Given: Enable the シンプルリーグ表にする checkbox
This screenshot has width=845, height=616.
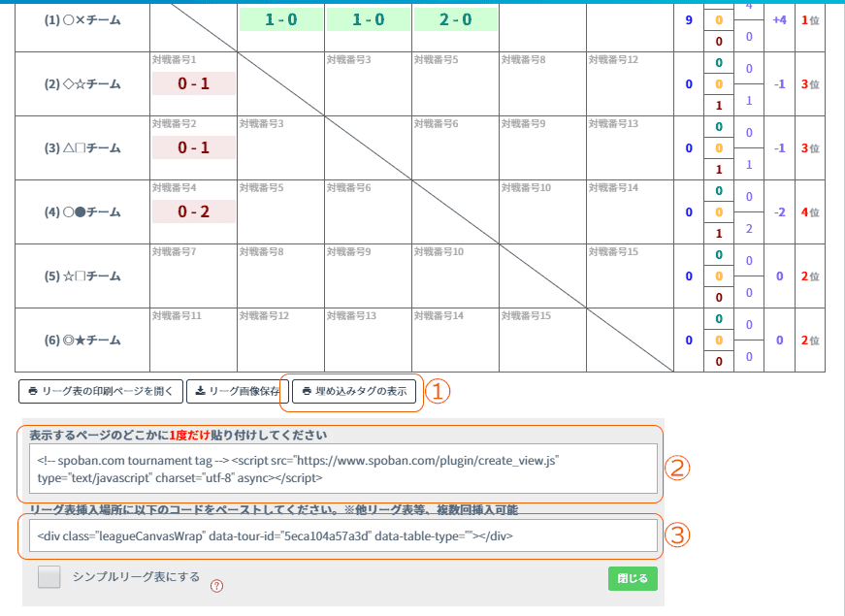Looking at the screenshot, I should (49, 577).
